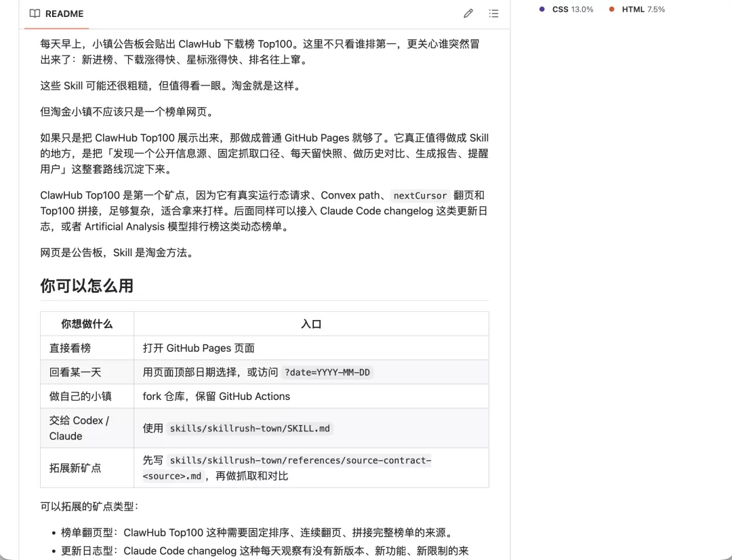
Task: Click the cell 交给 Codex / Claude
Action: [87, 428]
